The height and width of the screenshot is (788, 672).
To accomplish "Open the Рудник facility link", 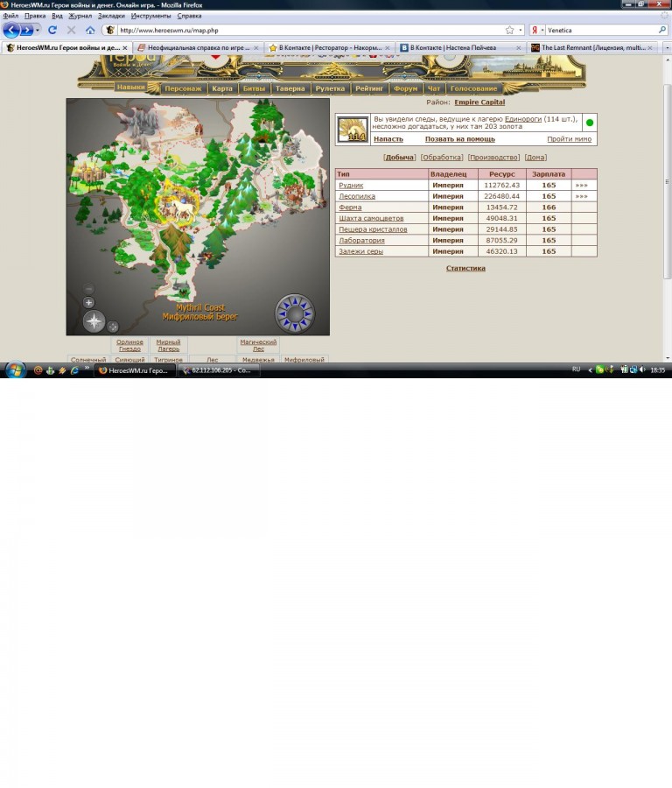I will point(351,185).
